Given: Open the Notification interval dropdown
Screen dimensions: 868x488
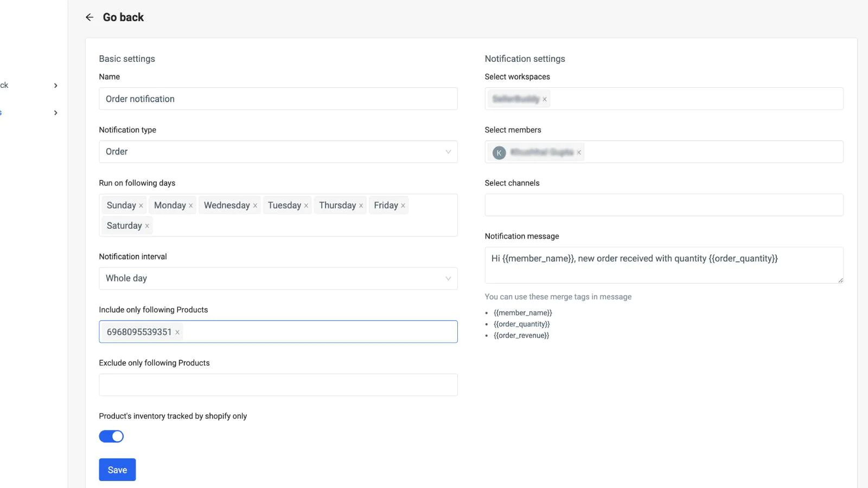Looking at the screenshot, I should [278, 279].
